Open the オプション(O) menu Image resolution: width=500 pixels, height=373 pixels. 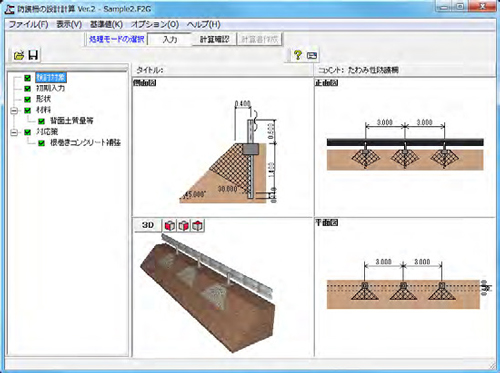[x=155, y=24]
